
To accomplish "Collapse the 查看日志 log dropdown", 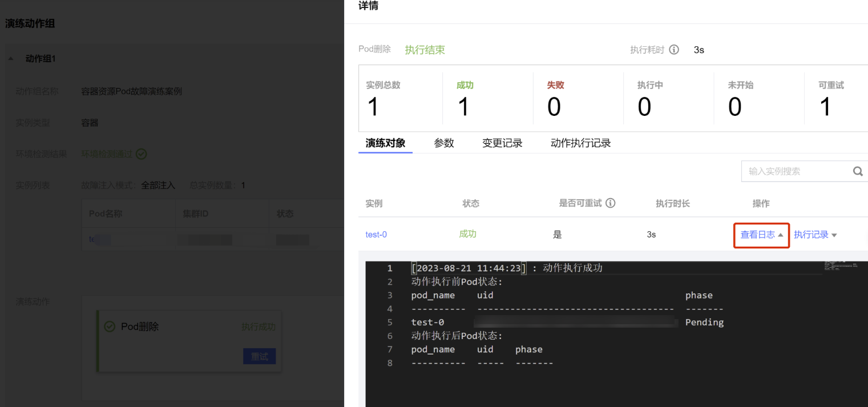I will (x=761, y=235).
